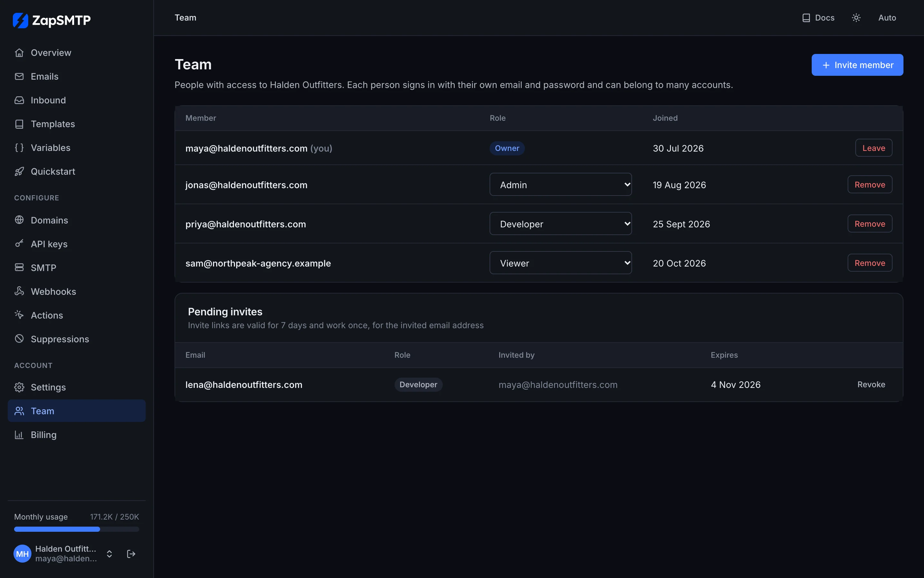
Task: Click the Templates book icon
Action: (19, 124)
